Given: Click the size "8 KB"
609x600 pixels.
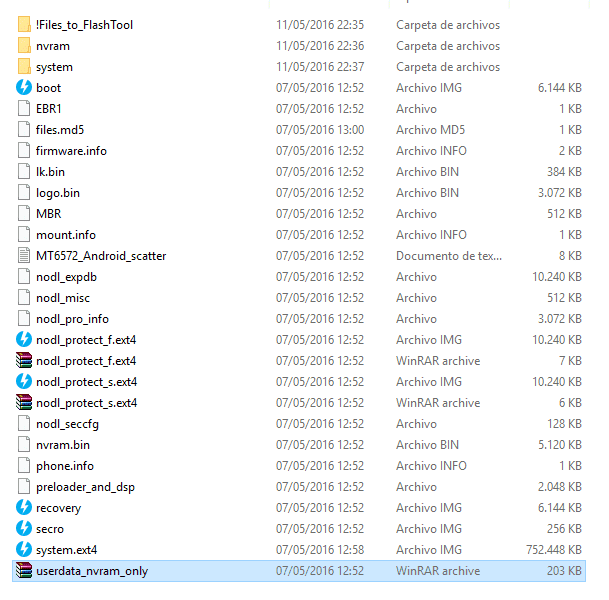Looking at the screenshot, I should pos(570,256).
